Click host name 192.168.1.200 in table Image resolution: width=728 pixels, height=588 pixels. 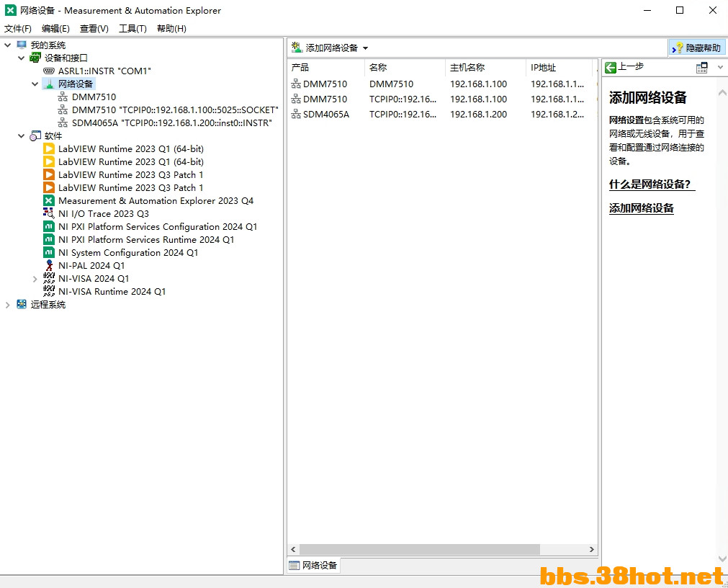(x=478, y=115)
